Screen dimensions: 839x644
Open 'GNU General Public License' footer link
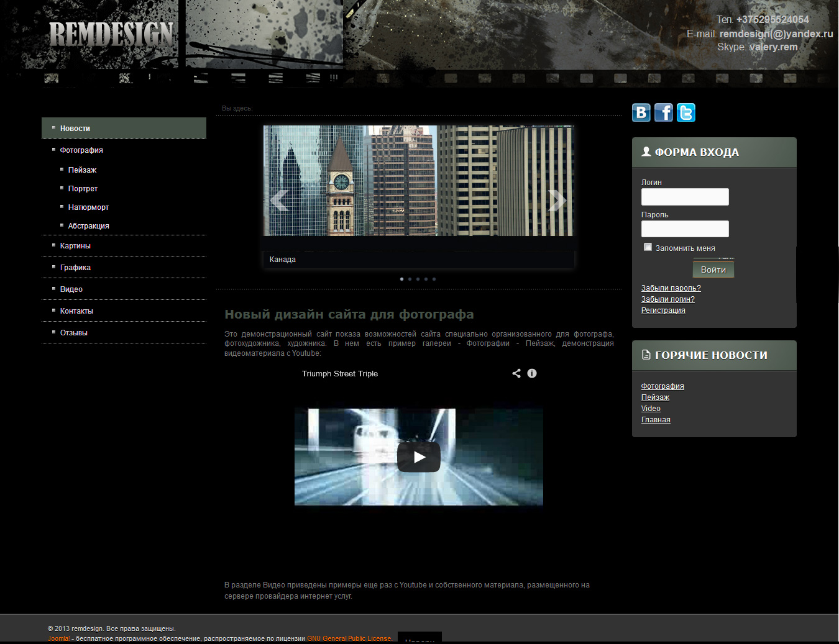coord(350,638)
